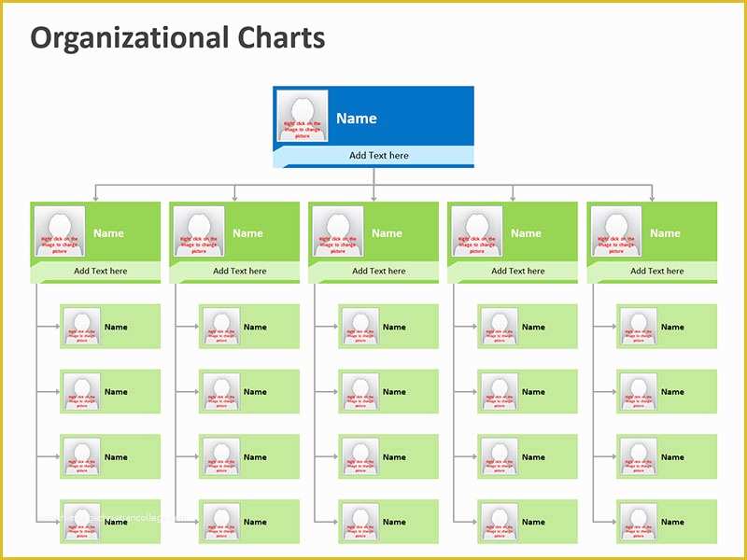Click fourth subordinate avatar under the third manager

click(x=360, y=522)
